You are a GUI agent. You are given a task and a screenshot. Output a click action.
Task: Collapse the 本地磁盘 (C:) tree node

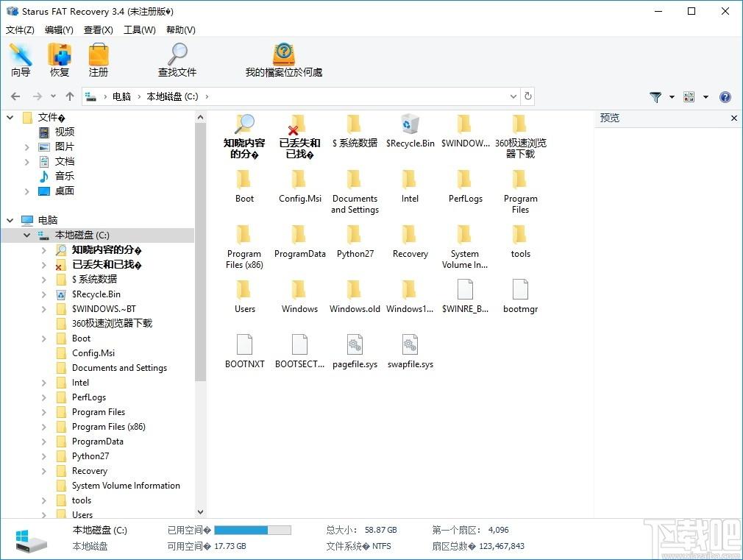[27, 235]
